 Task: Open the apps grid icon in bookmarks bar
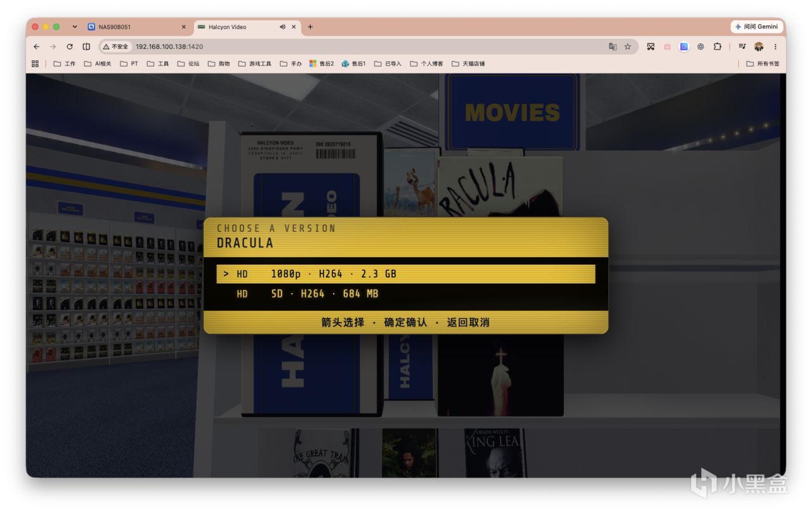pos(35,63)
